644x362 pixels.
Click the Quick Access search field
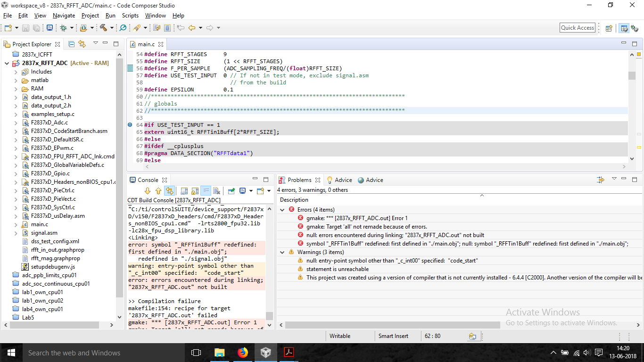577,28
